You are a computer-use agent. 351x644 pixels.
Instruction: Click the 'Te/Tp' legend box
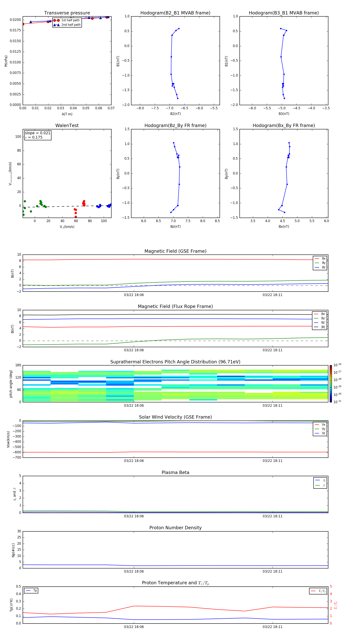coord(318,591)
